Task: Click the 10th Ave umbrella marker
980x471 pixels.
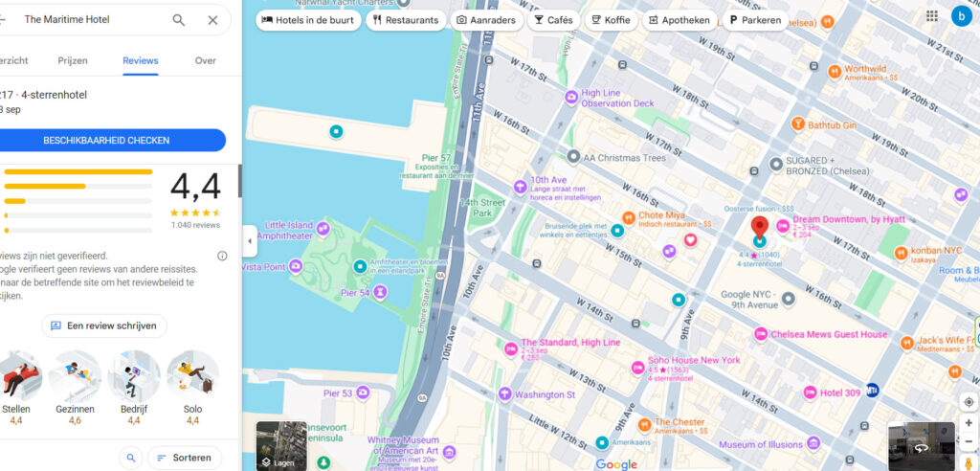Action: click(x=520, y=187)
